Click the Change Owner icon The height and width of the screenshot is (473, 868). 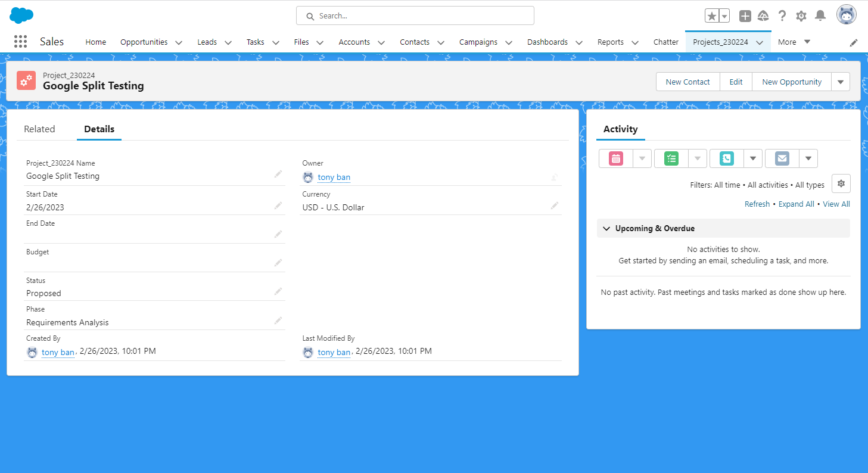[555, 177]
